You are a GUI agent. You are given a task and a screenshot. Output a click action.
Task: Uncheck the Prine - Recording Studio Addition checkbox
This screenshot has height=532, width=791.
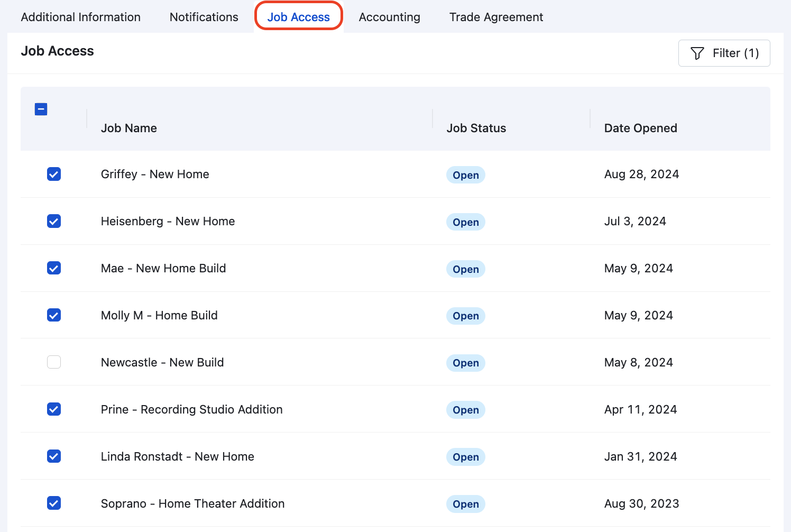54,409
